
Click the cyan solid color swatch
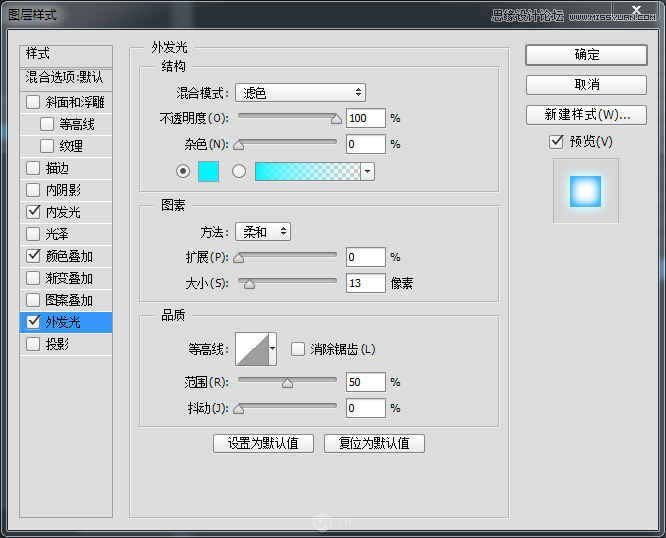pyautogui.click(x=208, y=172)
